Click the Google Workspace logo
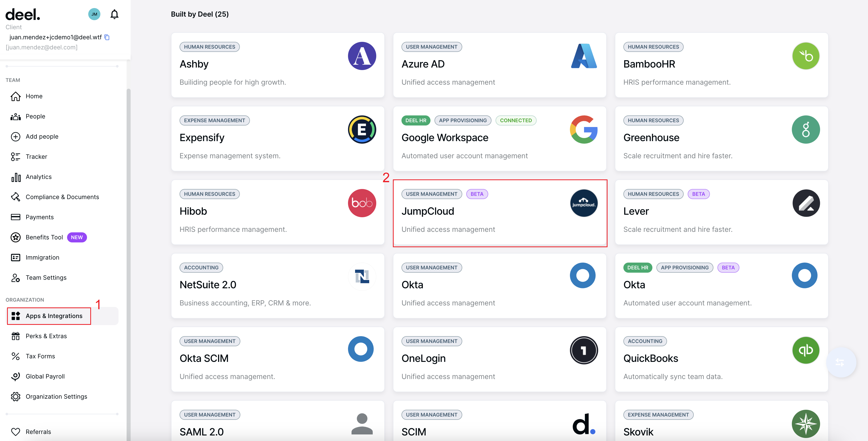The width and height of the screenshot is (868, 441). 584,130
